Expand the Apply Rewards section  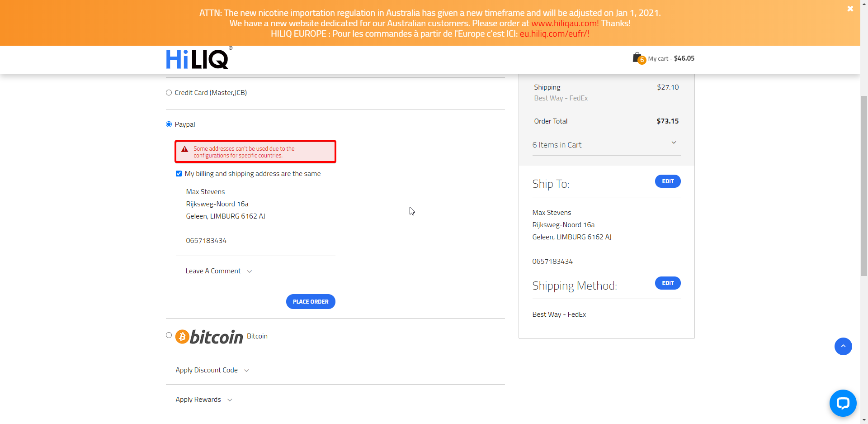point(204,400)
